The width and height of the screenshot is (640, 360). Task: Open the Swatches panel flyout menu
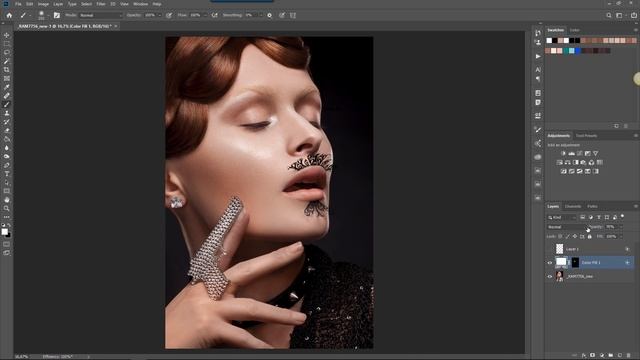point(635,30)
